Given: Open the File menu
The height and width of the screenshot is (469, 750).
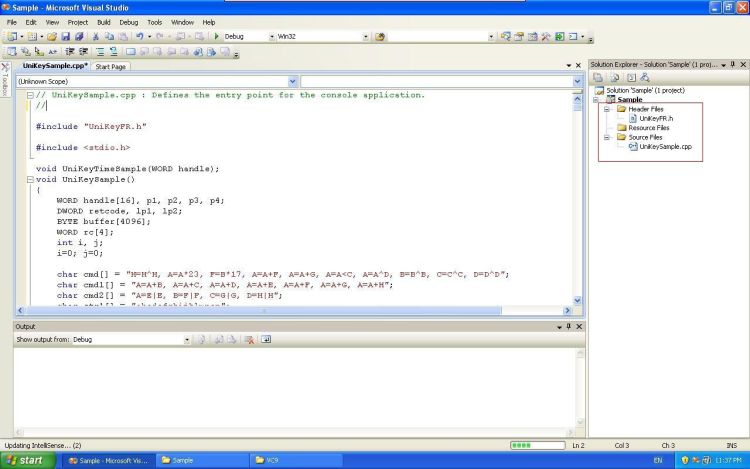Looking at the screenshot, I should [x=11, y=22].
